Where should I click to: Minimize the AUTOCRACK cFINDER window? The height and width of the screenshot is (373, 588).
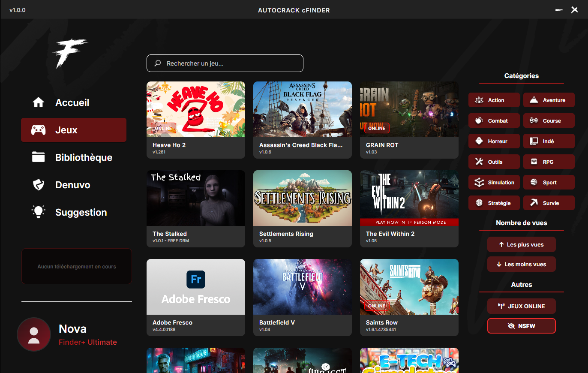point(559,10)
